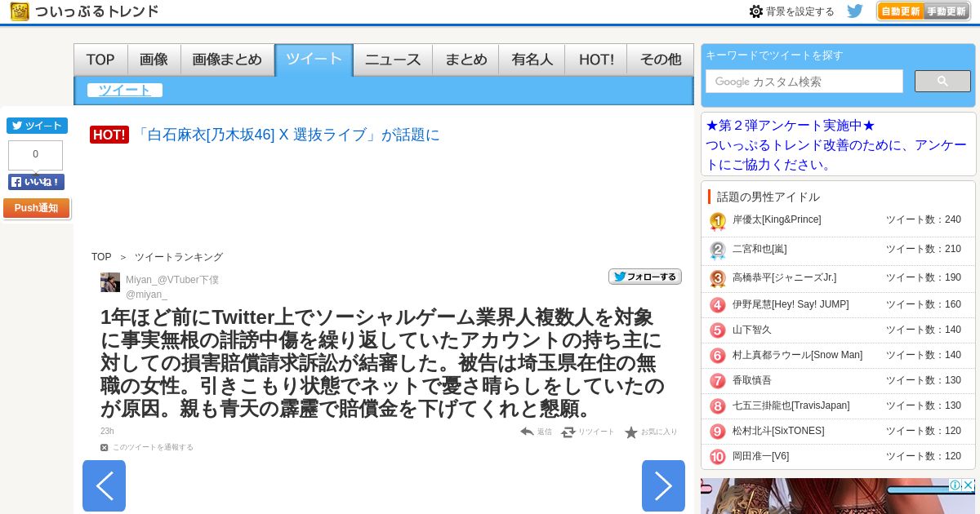The image size is (980, 514).
Task: Select the ツイート tab
Action: click(314, 60)
